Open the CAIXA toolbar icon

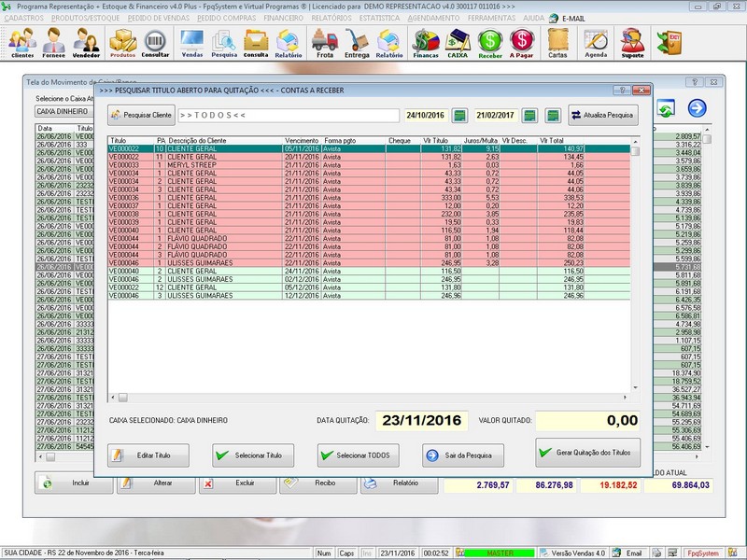[x=458, y=42]
